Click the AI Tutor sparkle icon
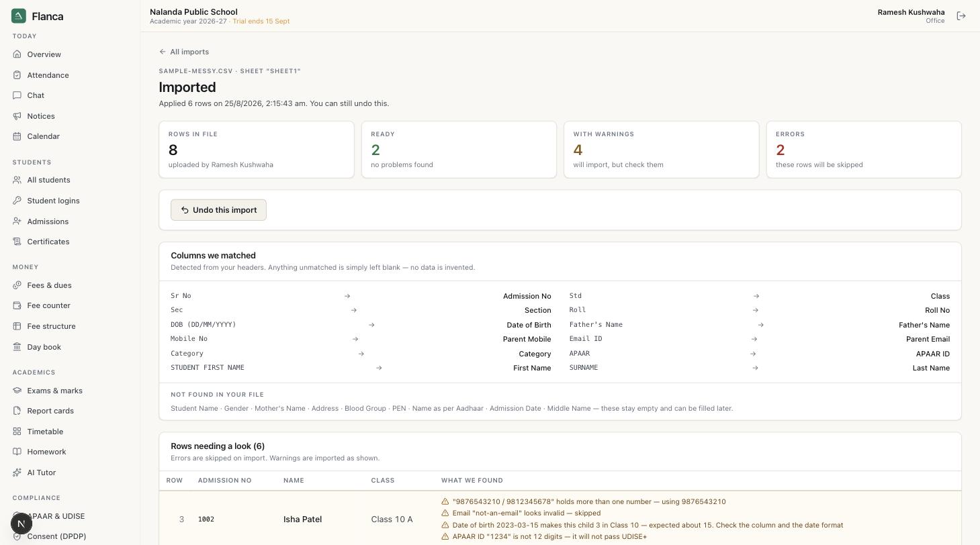Screen dimensions: 980x545 click(17, 473)
